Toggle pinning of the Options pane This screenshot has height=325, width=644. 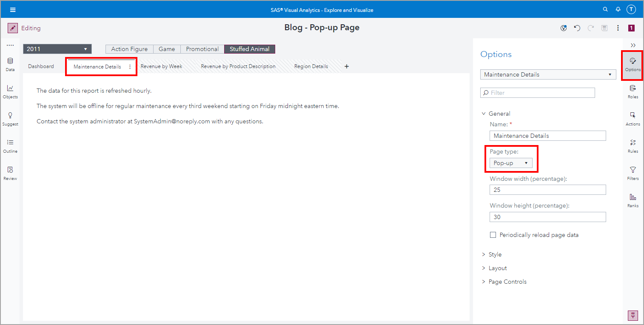[633, 315]
